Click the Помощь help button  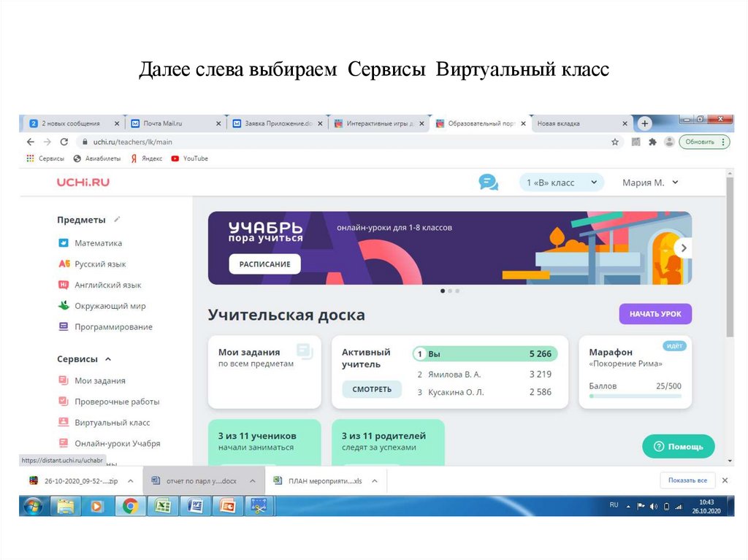679,447
